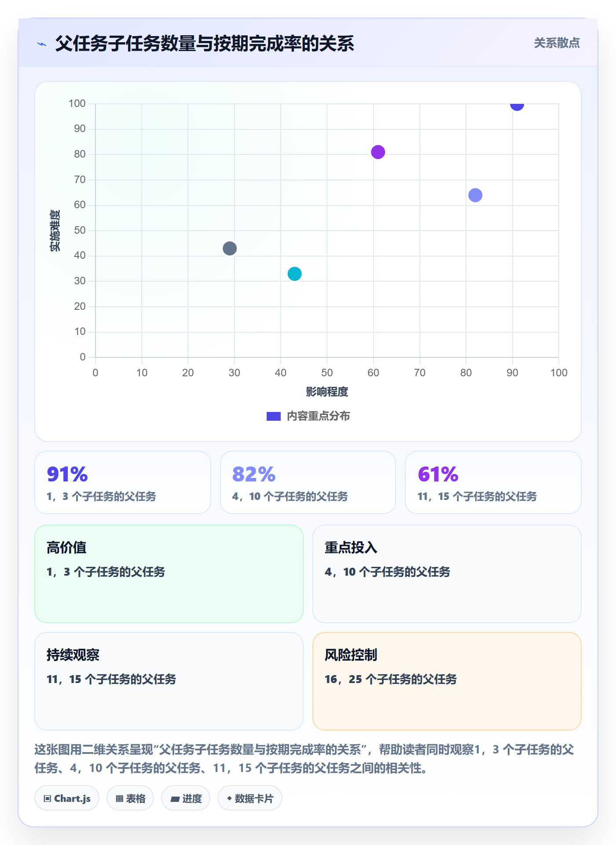
Task: Click the description paragraph beginning 这张图用二维关系
Action: (x=304, y=759)
